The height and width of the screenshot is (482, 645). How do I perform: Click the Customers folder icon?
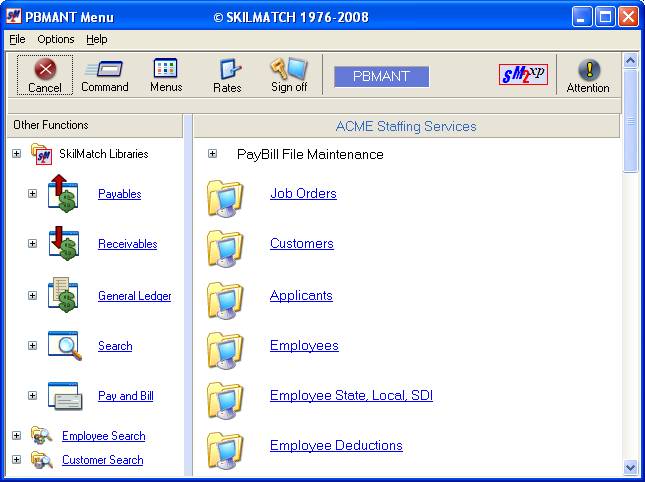tap(225, 248)
